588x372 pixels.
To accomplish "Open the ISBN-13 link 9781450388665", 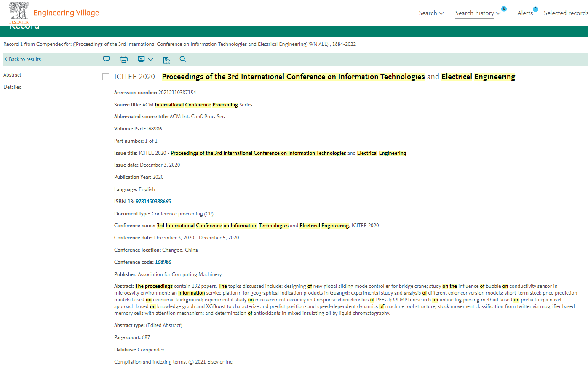I will coord(153,202).
